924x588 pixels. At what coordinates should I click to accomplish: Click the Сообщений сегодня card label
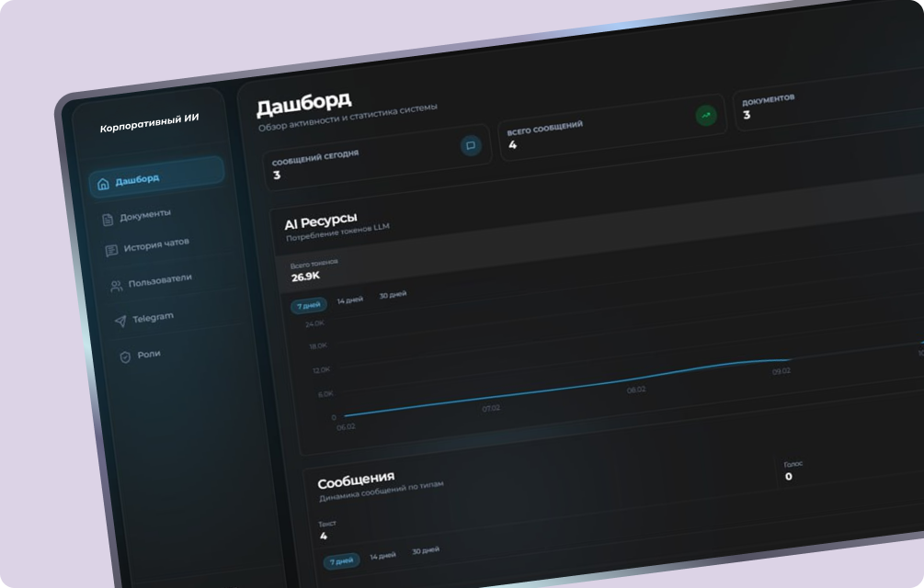pyautogui.click(x=315, y=157)
